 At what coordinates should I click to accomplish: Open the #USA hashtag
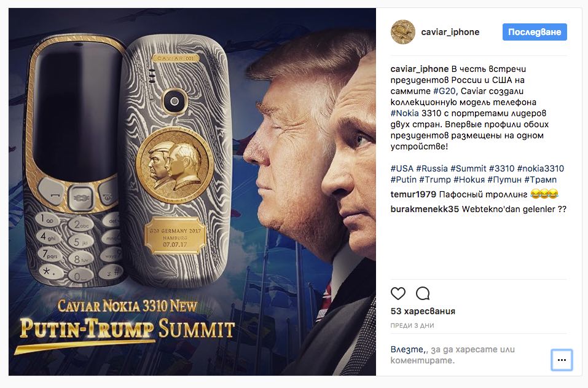tap(402, 168)
